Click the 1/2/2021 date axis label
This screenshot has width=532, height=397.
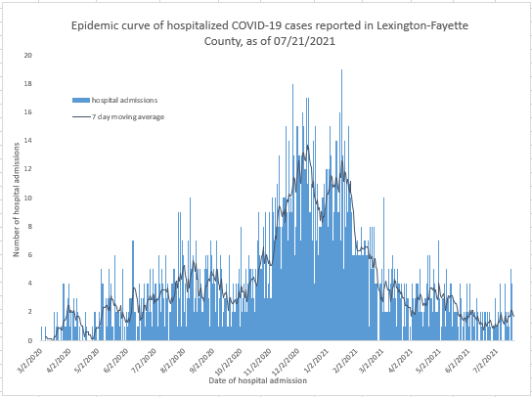(317, 361)
